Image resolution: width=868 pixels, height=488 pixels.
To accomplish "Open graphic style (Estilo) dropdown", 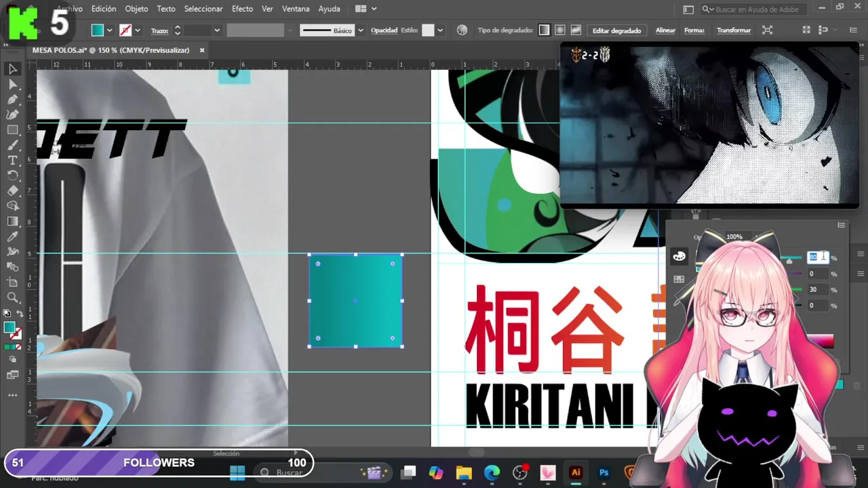I will click(439, 30).
